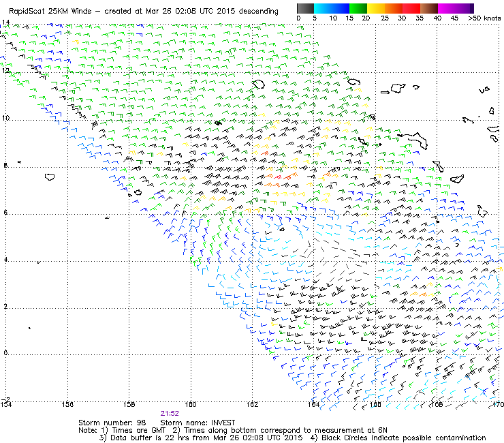The width and height of the screenshot is (504, 443).
Task: Click the '14' latitude axis label
Action: click(x=5, y=22)
